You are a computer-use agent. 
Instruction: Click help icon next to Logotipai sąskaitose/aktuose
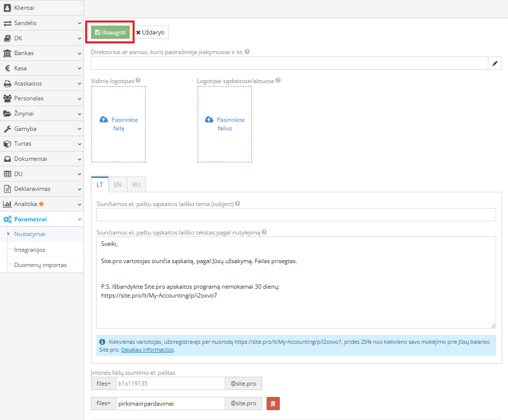click(x=278, y=81)
